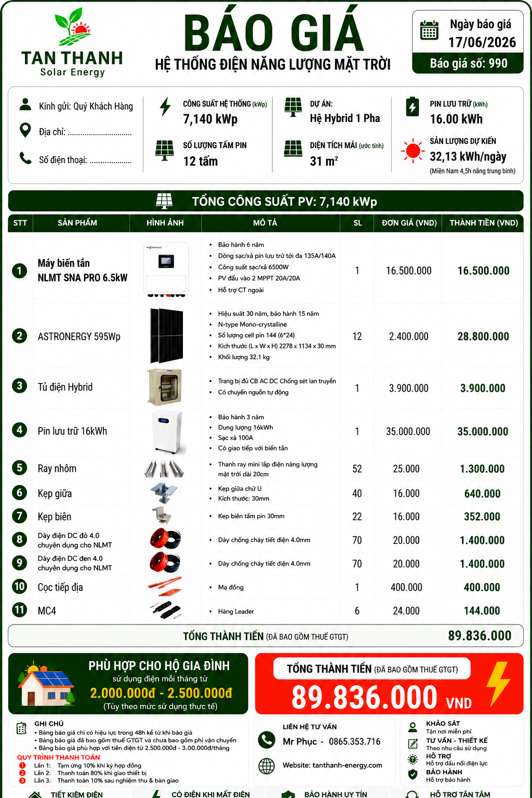Click the row number 4 circle badge
The image size is (532, 798).
click(20, 430)
